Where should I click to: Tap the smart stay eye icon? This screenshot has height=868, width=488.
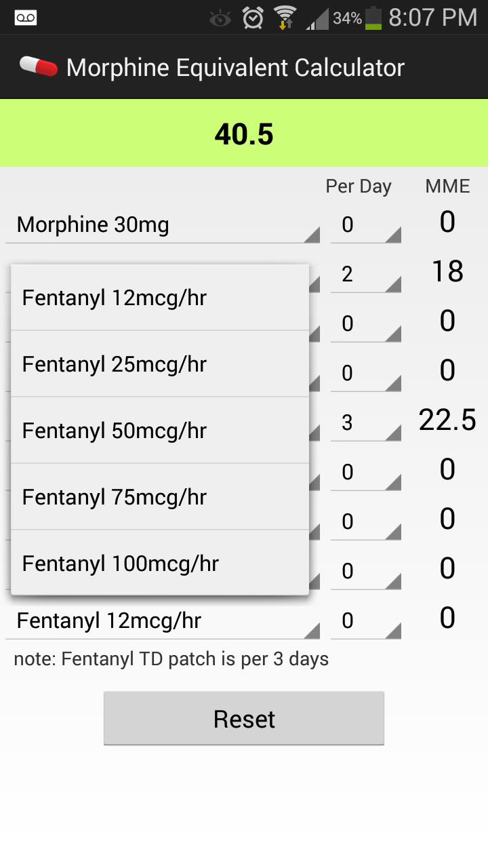(x=220, y=18)
